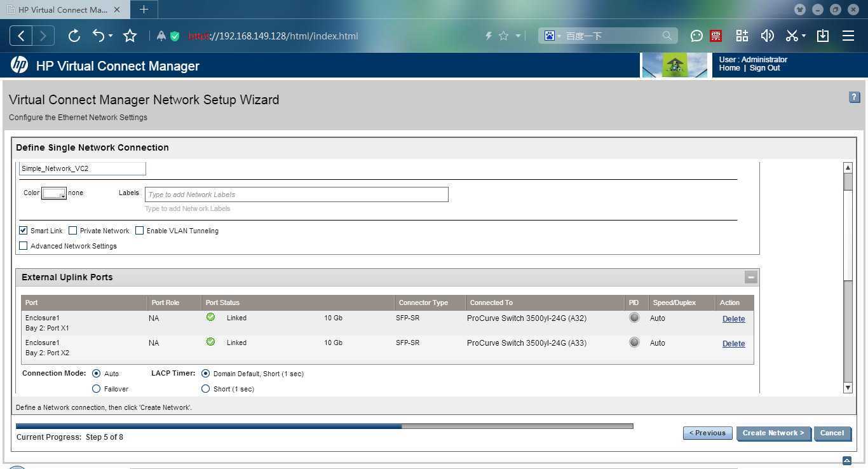The image size is (868, 469).
Task: Open the wizard help icon
Action: coord(854,97)
